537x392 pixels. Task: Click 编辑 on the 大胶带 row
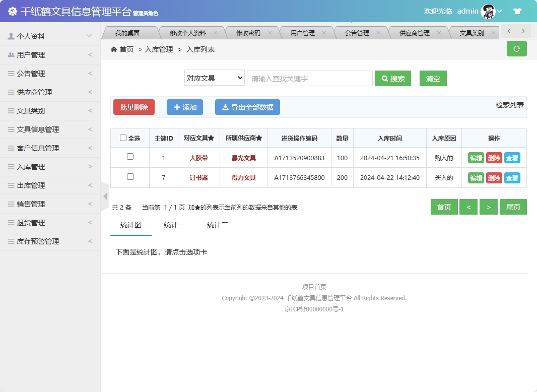point(475,157)
